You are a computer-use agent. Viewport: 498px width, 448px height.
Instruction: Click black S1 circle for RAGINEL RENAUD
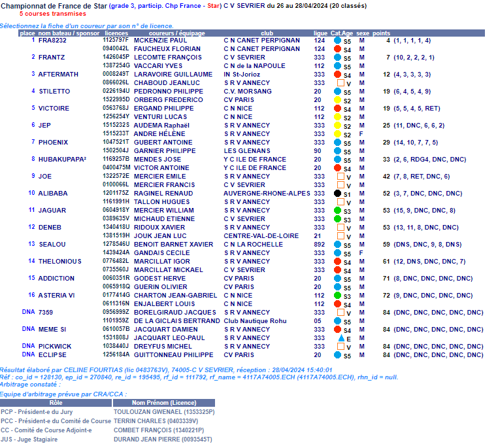[337, 194]
